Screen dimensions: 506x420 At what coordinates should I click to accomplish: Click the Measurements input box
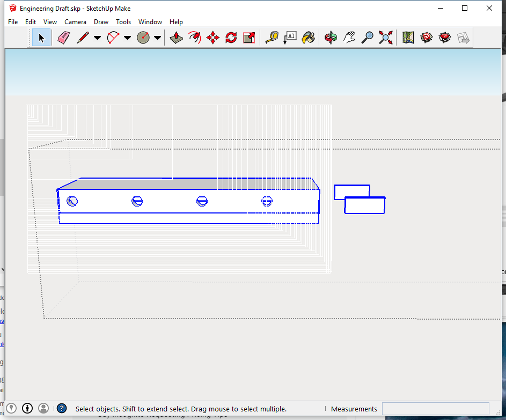click(436, 409)
